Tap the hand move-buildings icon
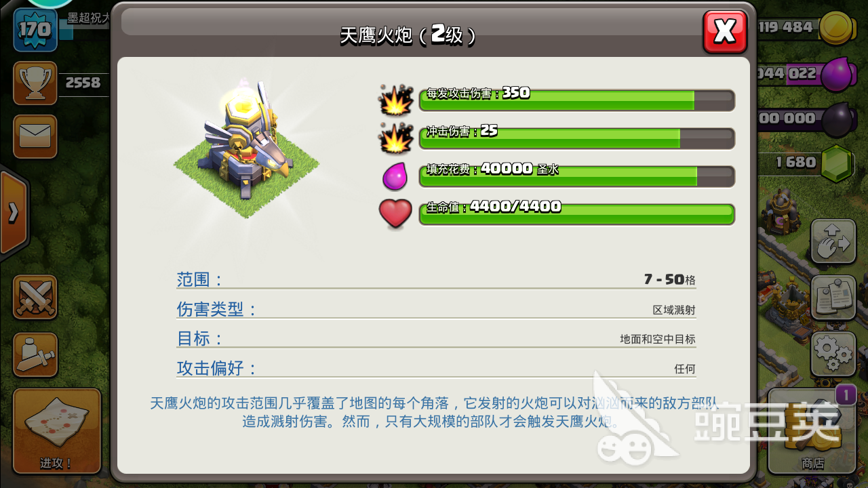The height and width of the screenshot is (488, 868). point(833,241)
